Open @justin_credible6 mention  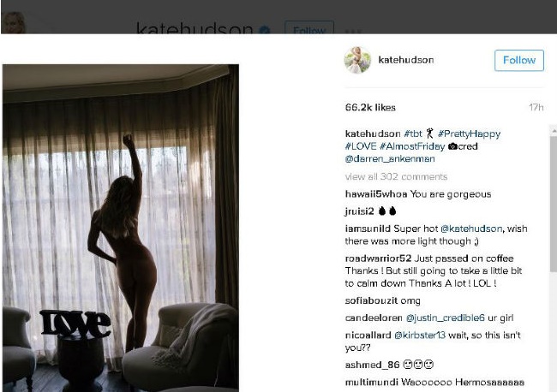(445, 318)
